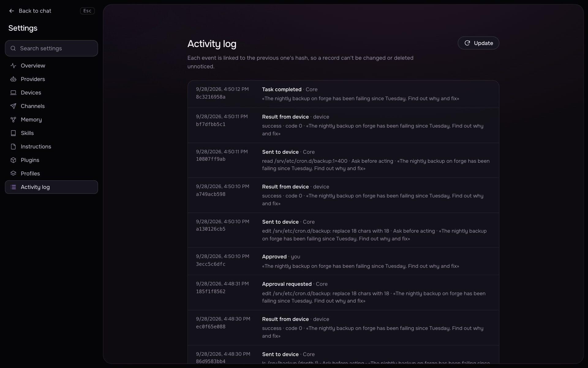Image resolution: width=588 pixels, height=368 pixels.
Task: Click the Back to chat arrow icon
Action: point(12,11)
